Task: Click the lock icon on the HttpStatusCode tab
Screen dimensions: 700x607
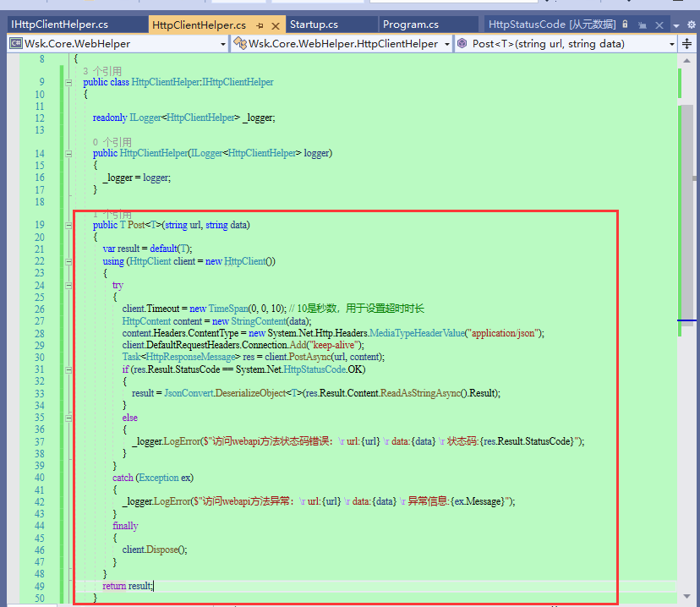Action: click(624, 25)
